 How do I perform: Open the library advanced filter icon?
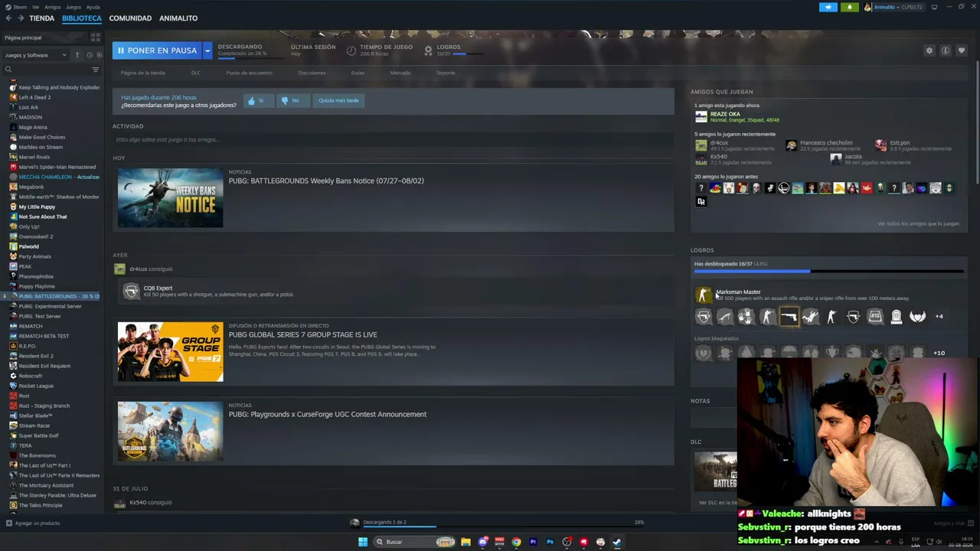96,70
